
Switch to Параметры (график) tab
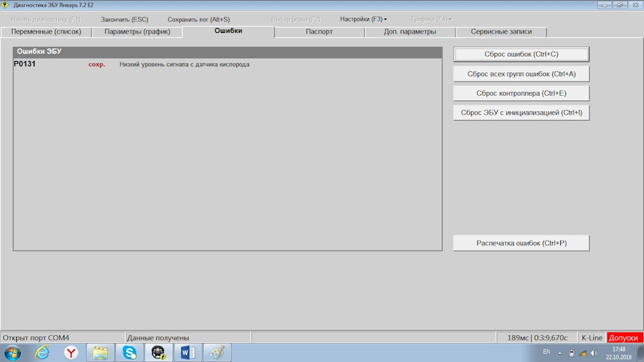pos(137,32)
